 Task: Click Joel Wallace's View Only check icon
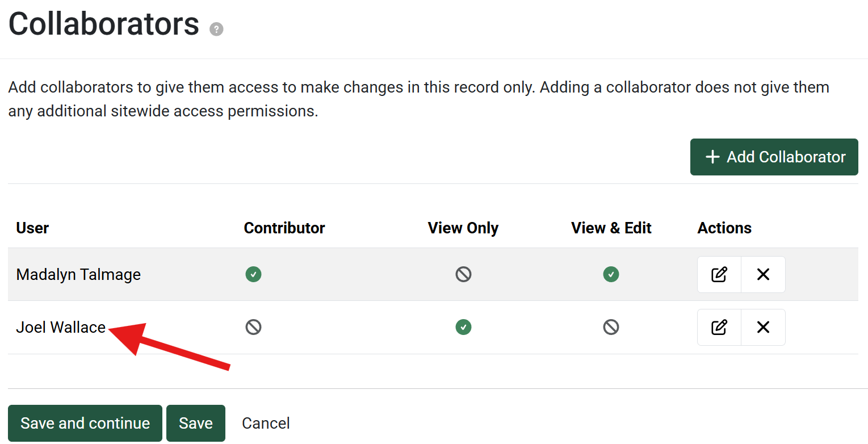(x=463, y=328)
